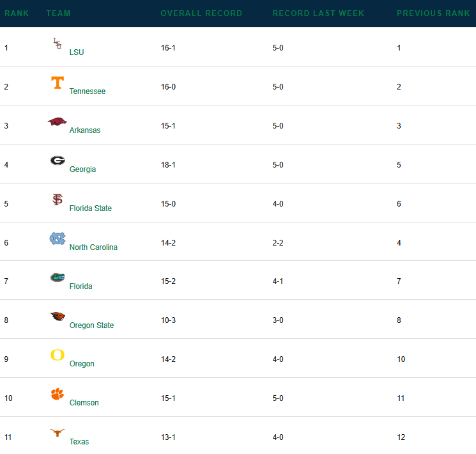Image resolution: width=476 pixels, height=454 pixels.
Task: Click Georgia's previous rank 5
Action: (x=399, y=165)
